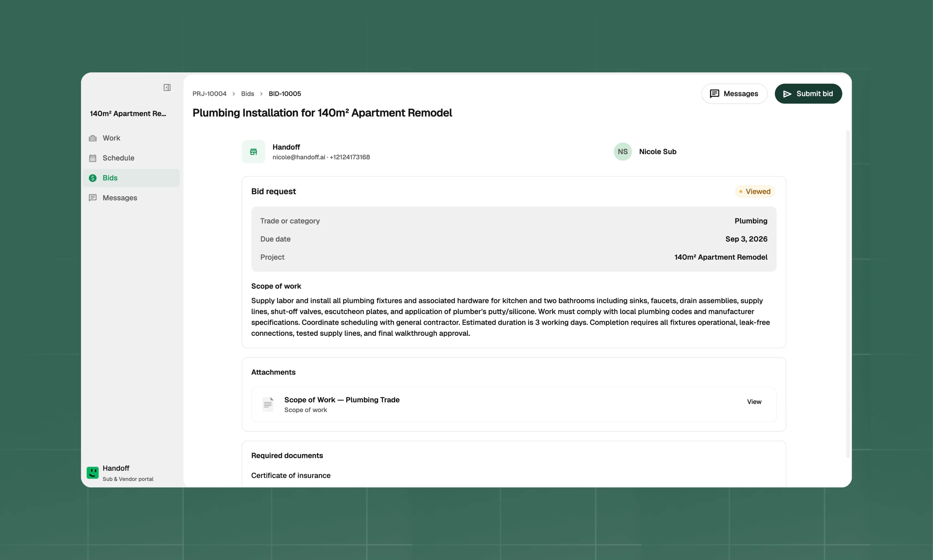Click the Scope of work heading
Viewport: 933px width, 560px height.
(276, 286)
